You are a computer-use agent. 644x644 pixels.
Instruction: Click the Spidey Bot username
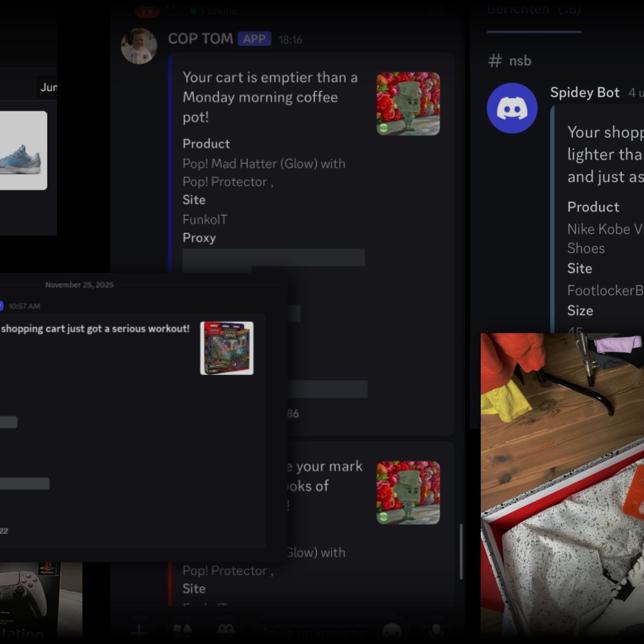point(585,93)
